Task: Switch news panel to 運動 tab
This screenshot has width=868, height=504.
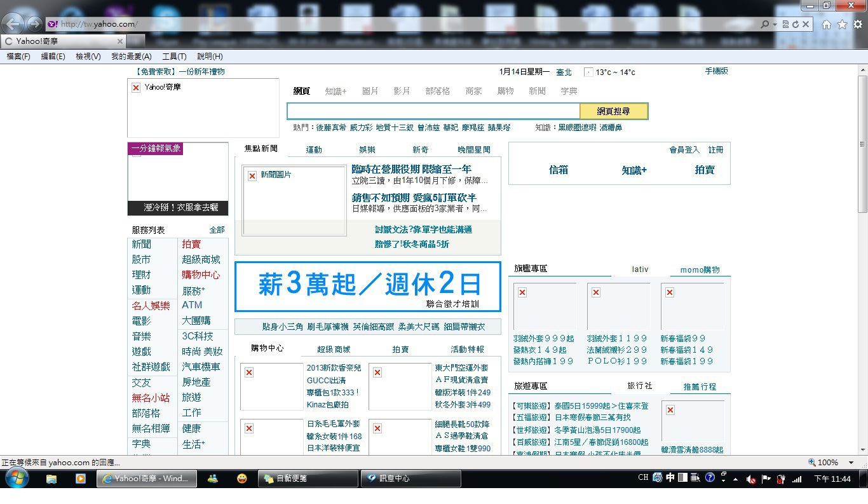Action: (x=314, y=150)
